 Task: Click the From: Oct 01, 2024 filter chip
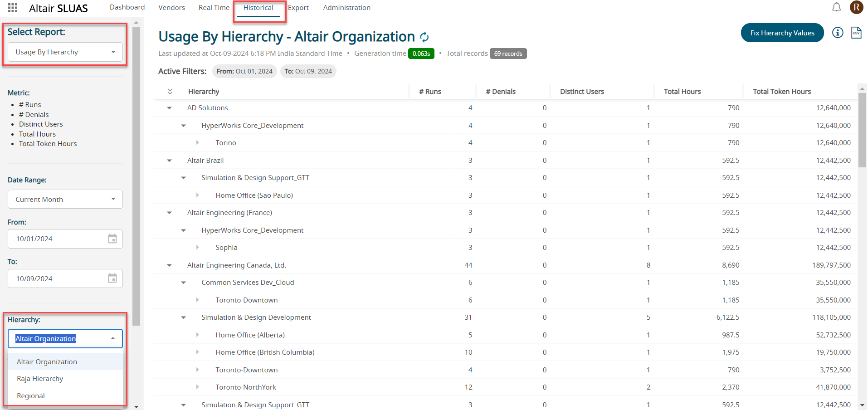(x=244, y=71)
